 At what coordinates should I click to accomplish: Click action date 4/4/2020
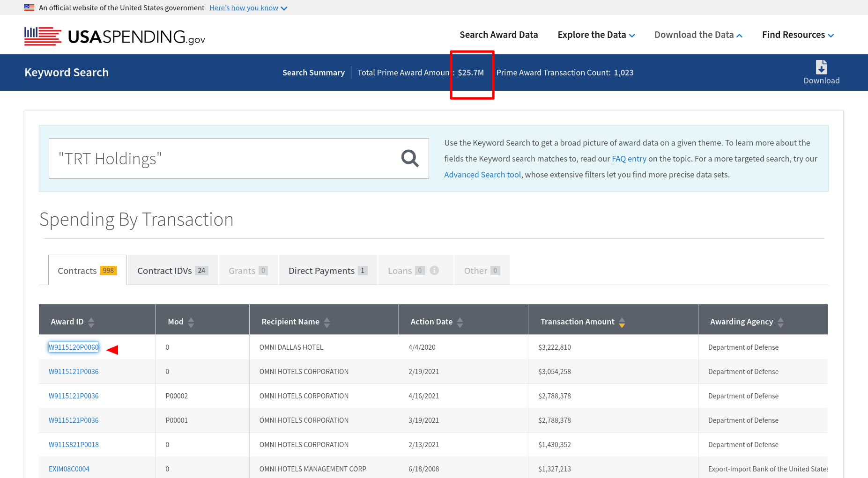point(422,347)
